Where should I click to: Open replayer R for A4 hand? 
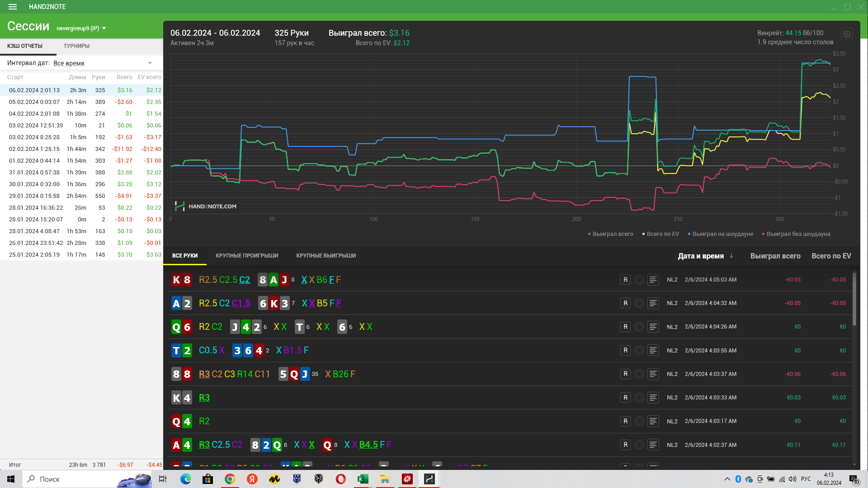click(625, 445)
